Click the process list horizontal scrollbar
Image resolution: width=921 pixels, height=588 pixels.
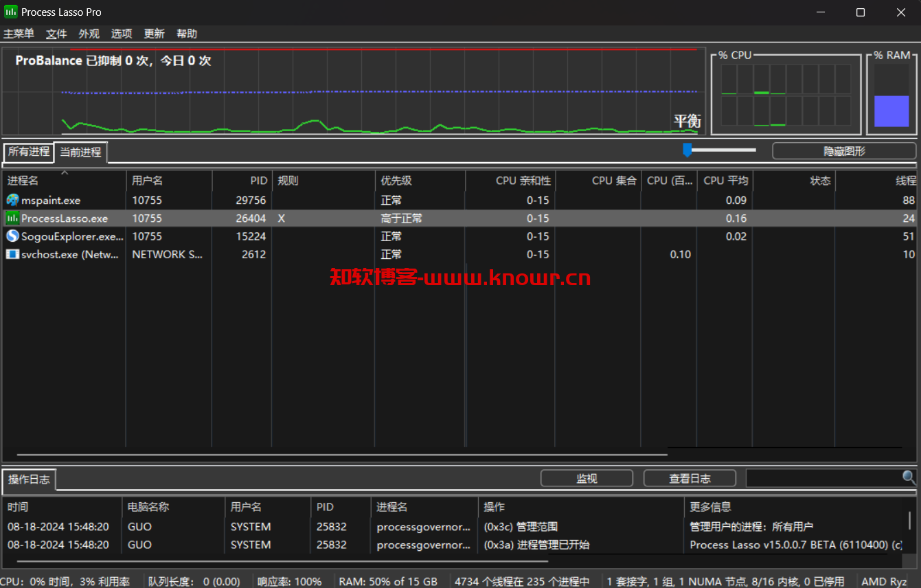tap(342, 454)
